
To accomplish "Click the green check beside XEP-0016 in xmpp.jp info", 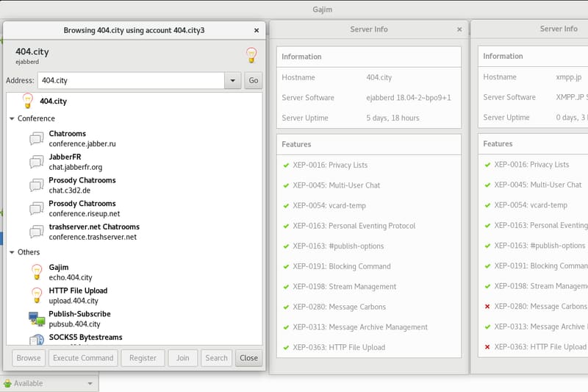I will [x=487, y=165].
